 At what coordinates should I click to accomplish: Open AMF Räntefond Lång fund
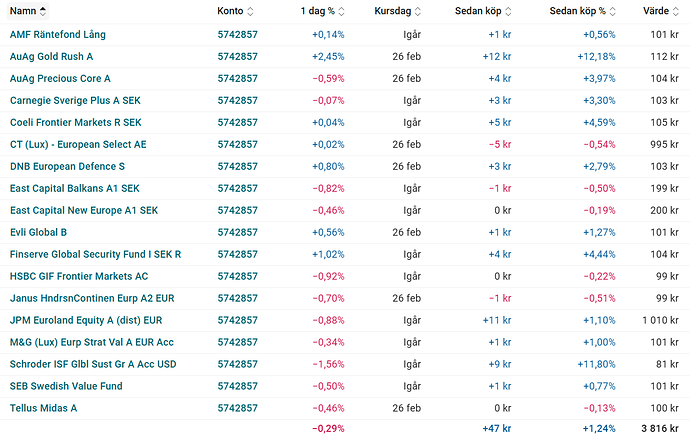coord(58,34)
